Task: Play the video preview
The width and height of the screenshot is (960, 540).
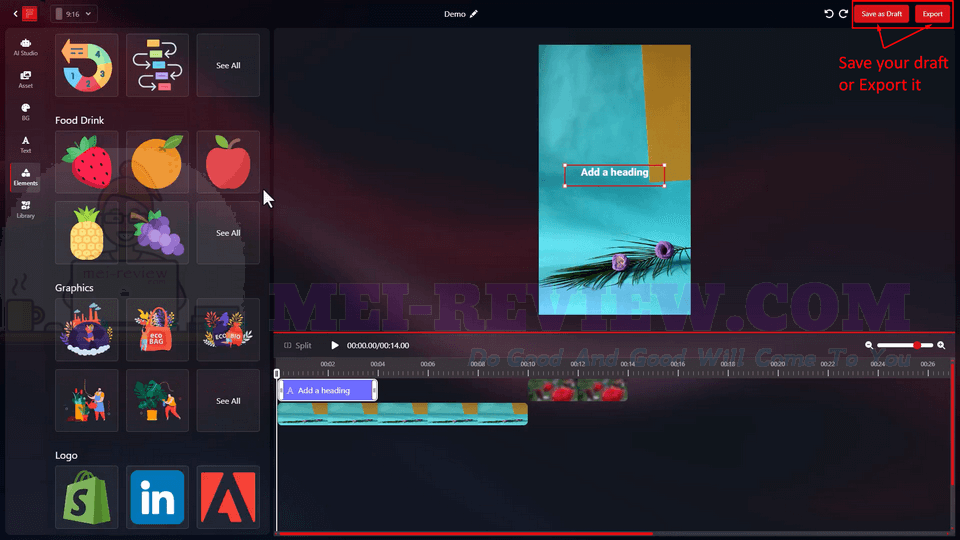Action: (x=334, y=345)
